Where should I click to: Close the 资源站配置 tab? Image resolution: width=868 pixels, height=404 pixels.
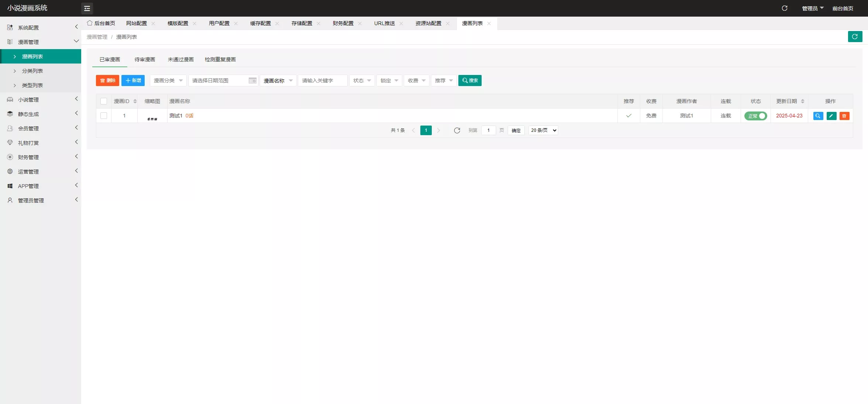click(x=448, y=23)
